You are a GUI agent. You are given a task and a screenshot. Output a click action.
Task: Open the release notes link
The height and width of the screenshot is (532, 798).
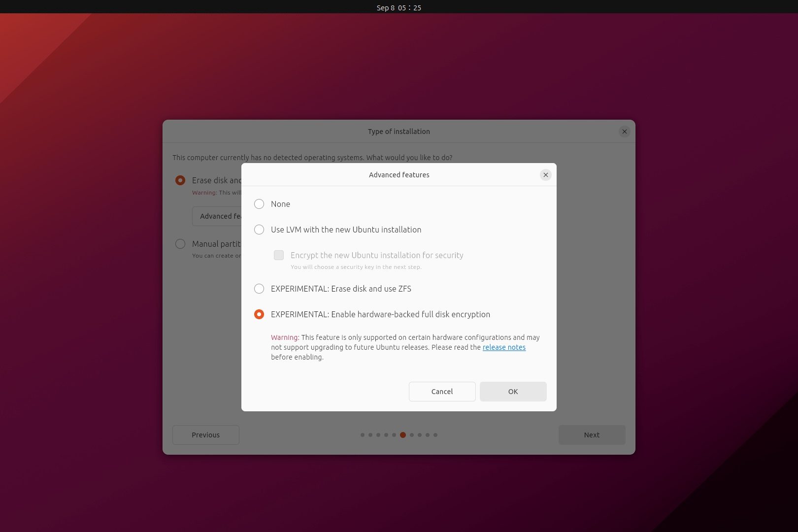[x=504, y=347]
